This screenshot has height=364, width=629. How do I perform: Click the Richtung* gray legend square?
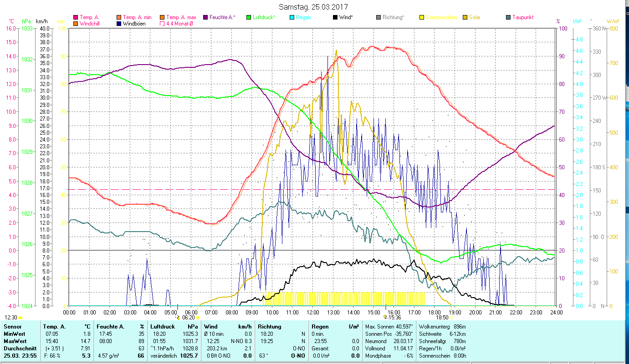pos(378,17)
